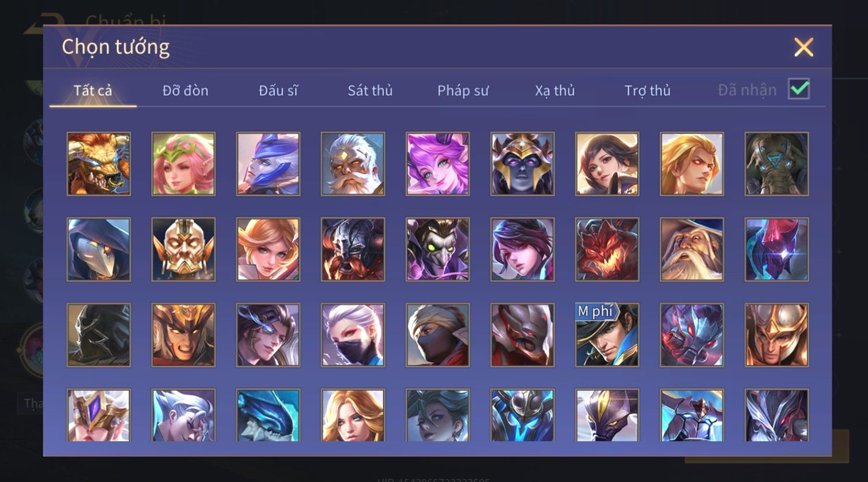Screen dimensions: 868x482
Task: Close the Chọn tướng dialog
Action: coord(803,47)
